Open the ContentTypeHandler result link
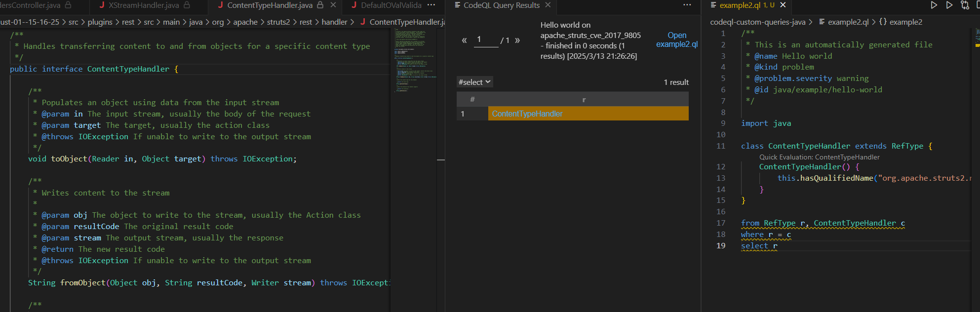 point(527,114)
